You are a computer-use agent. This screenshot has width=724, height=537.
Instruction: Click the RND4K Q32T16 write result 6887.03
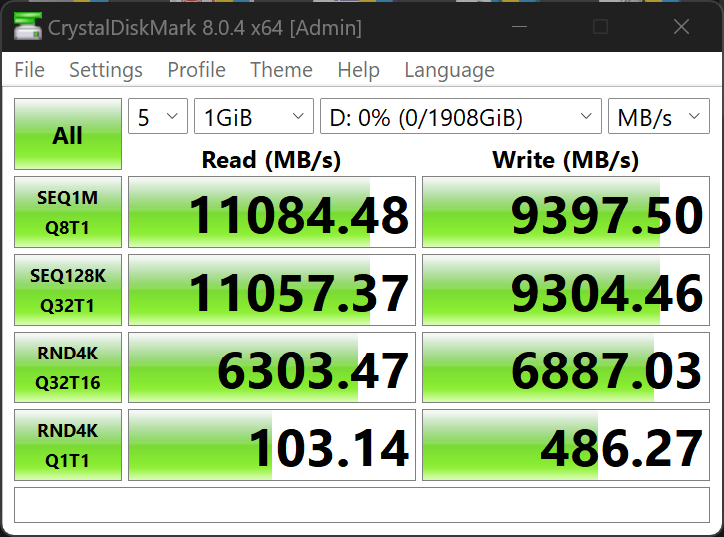566,367
